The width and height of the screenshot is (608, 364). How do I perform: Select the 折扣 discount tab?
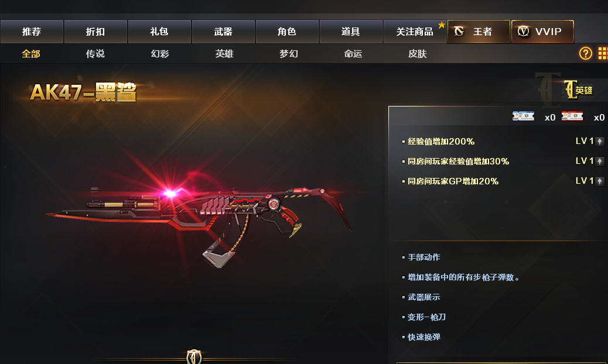[x=95, y=32]
